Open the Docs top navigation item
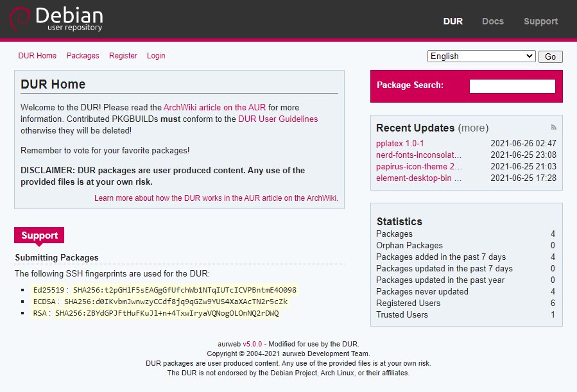Screen dimensions: 577x392 pyautogui.click(x=493, y=21)
